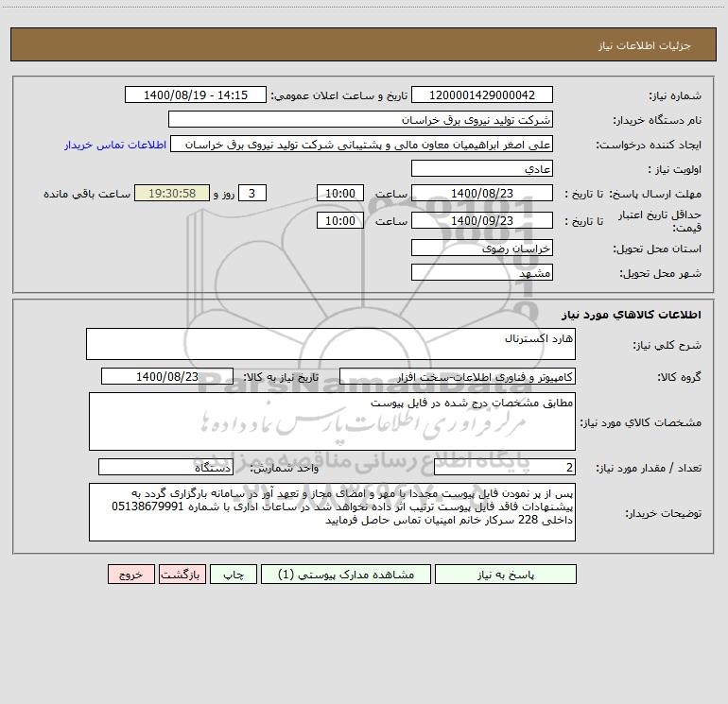This screenshot has height=704, width=728.
Task: Click the label حداقل تاریخ اعتبار قیمت
Action: pyautogui.click(x=660, y=221)
